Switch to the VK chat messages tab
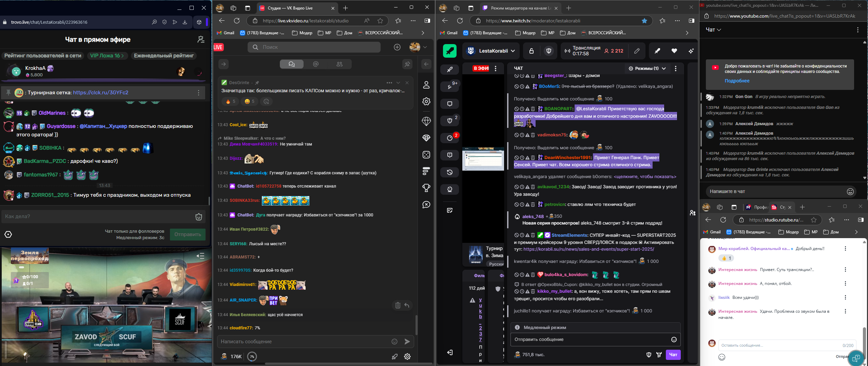The height and width of the screenshot is (366, 868). pos(292,64)
